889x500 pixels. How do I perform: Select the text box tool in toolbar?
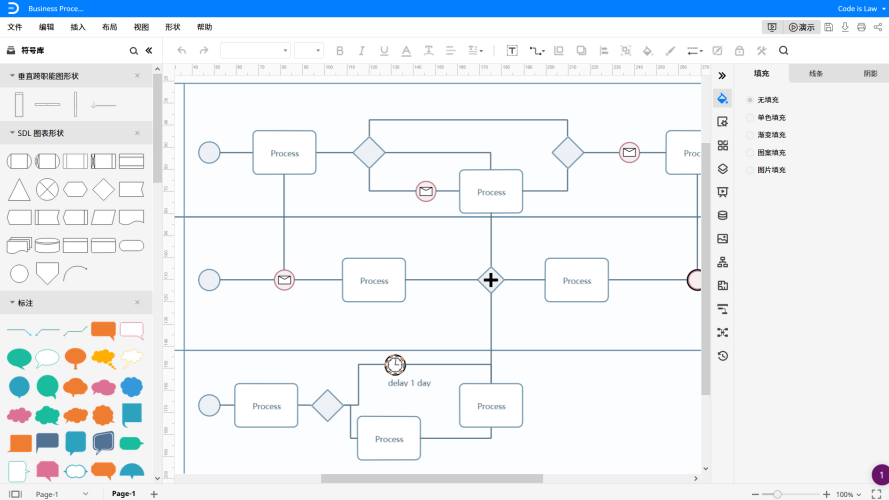[x=512, y=50]
